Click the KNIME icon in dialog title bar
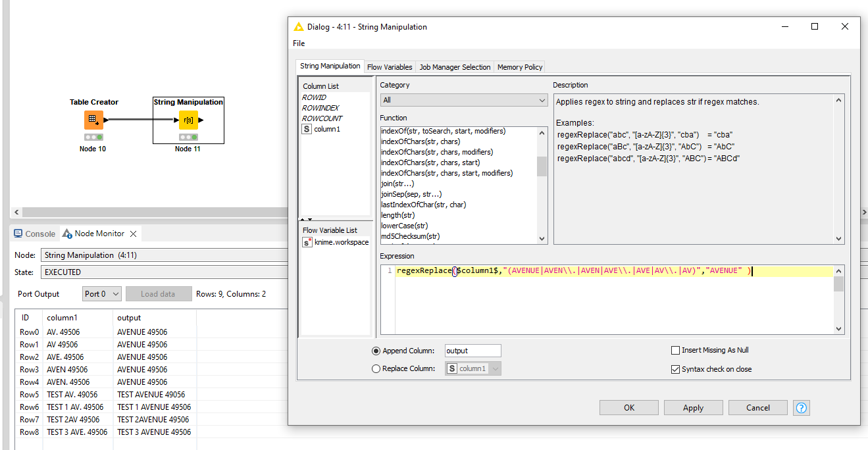Image resolution: width=868 pixels, height=450 pixels. coord(299,27)
